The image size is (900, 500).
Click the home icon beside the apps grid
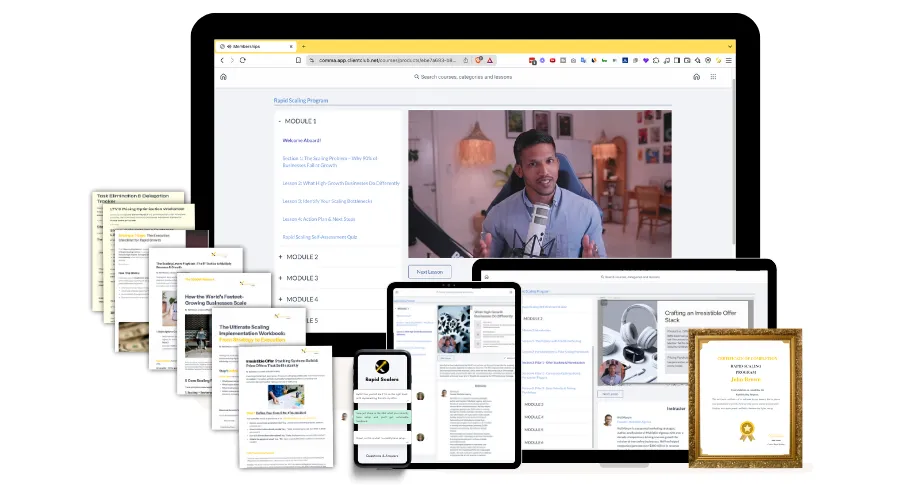[696, 77]
